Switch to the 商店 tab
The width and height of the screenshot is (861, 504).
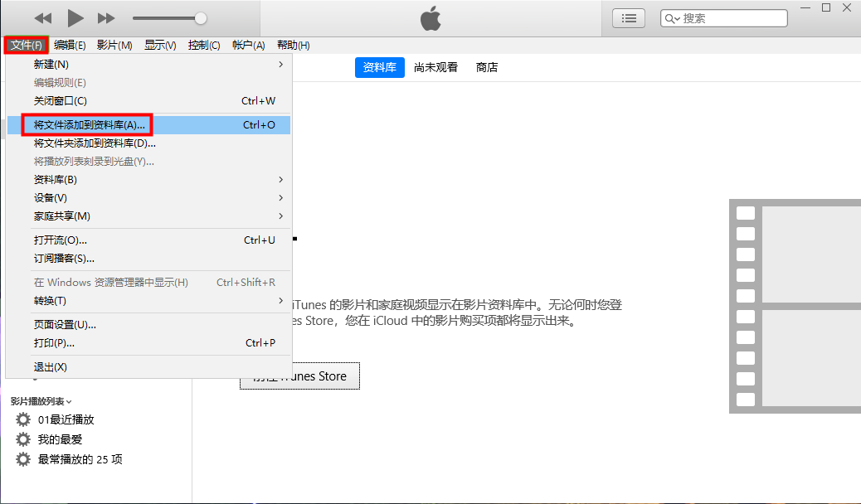[x=487, y=67]
